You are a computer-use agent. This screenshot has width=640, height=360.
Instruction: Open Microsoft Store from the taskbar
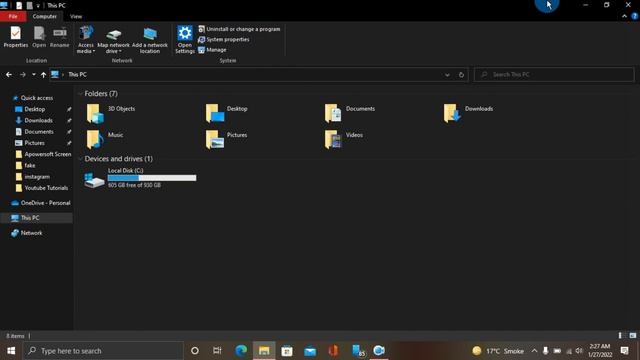(x=287, y=351)
